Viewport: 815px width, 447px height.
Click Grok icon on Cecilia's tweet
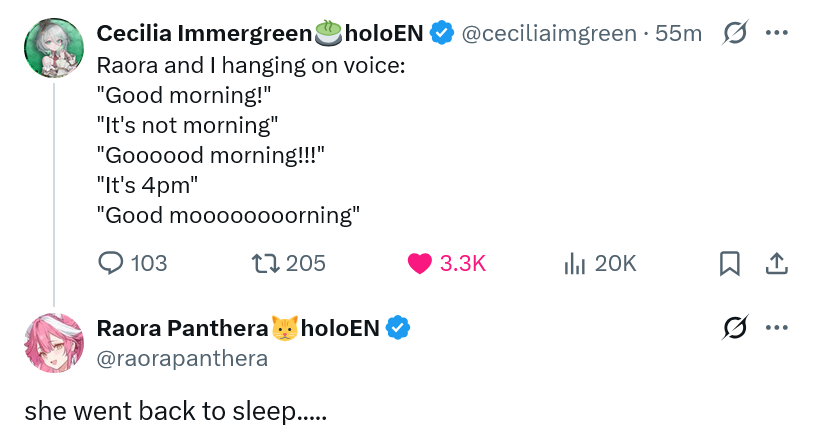pyautogui.click(x=734, y=34)
